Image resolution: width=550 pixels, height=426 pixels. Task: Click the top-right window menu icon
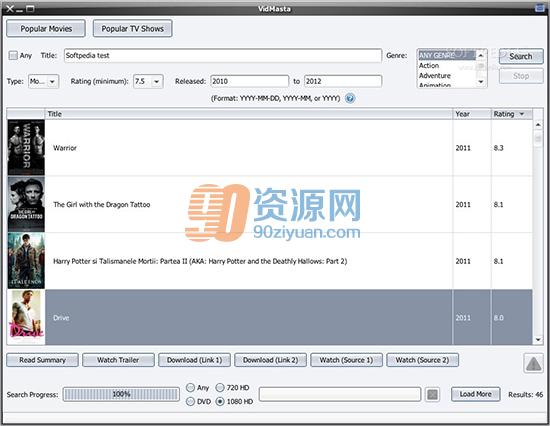pyautogui.click(x=539, y=8)
